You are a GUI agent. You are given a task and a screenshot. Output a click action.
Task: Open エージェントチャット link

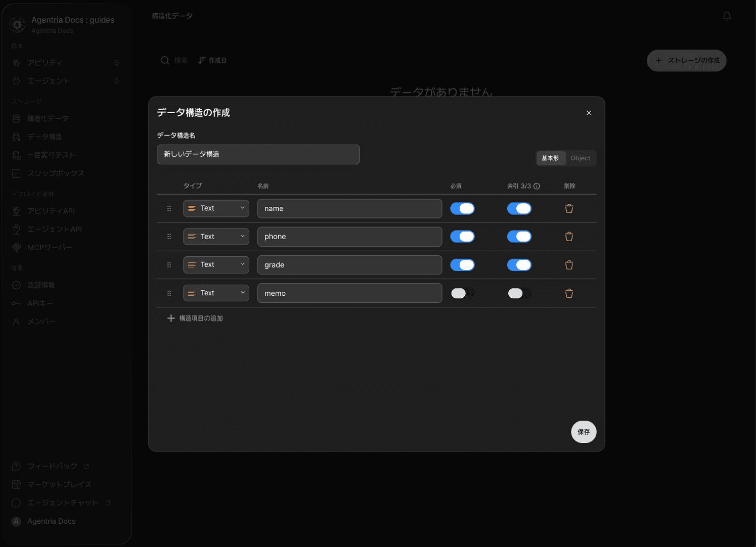tap(62, 503)
